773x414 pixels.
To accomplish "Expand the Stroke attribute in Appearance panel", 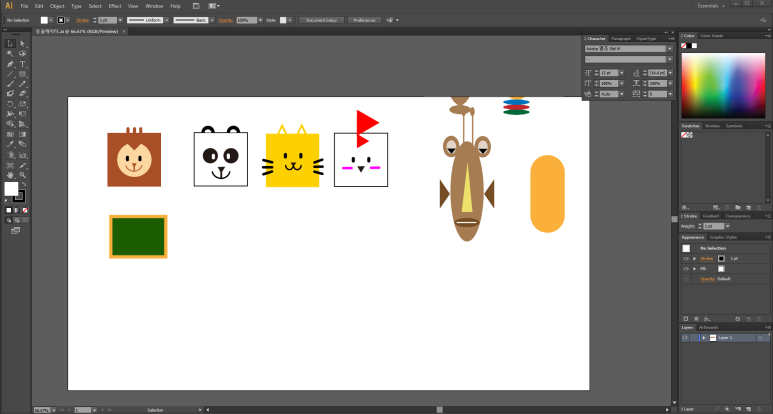I will [695, 259].
